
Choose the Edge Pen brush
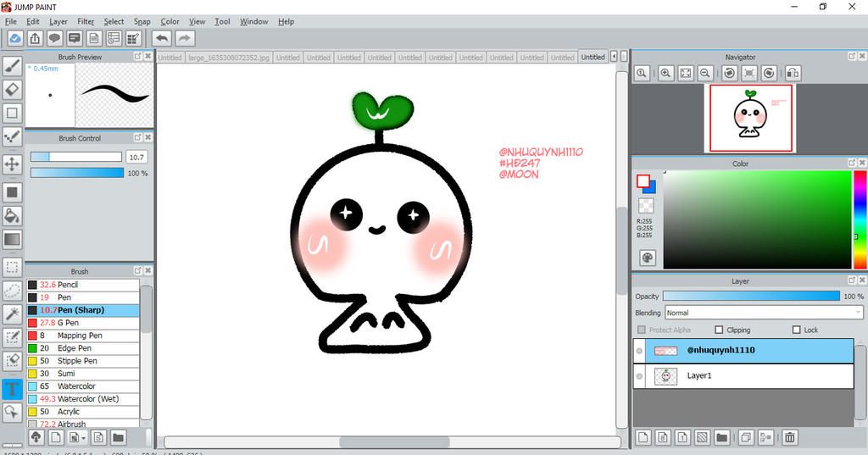tap(82, 348)
